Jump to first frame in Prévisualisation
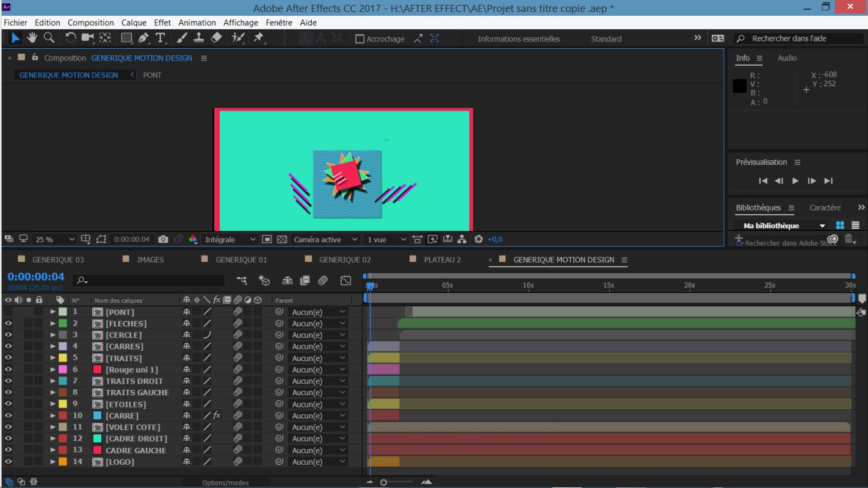868x488 pixels. (x=763, y=181)
